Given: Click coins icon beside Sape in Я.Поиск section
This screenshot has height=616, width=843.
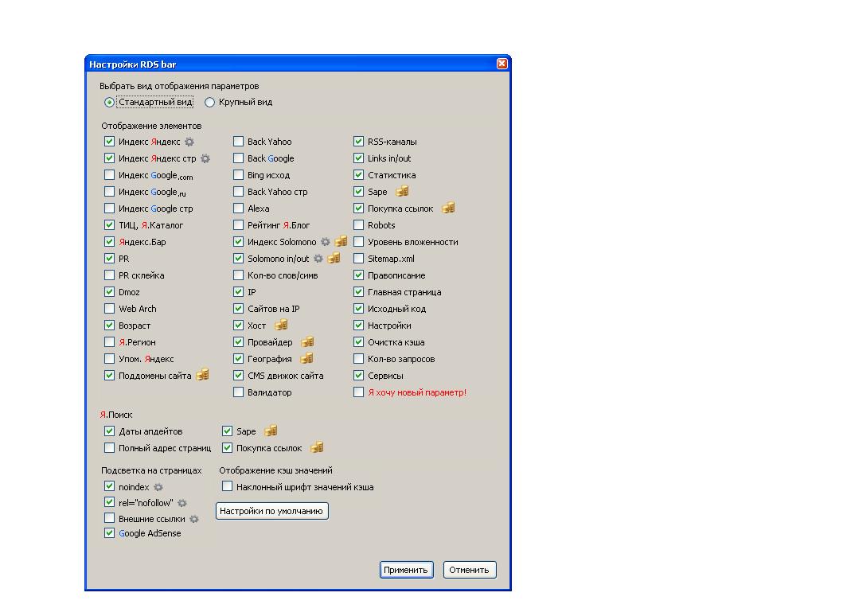Looking at the screenshot, I should pos(271,431).
